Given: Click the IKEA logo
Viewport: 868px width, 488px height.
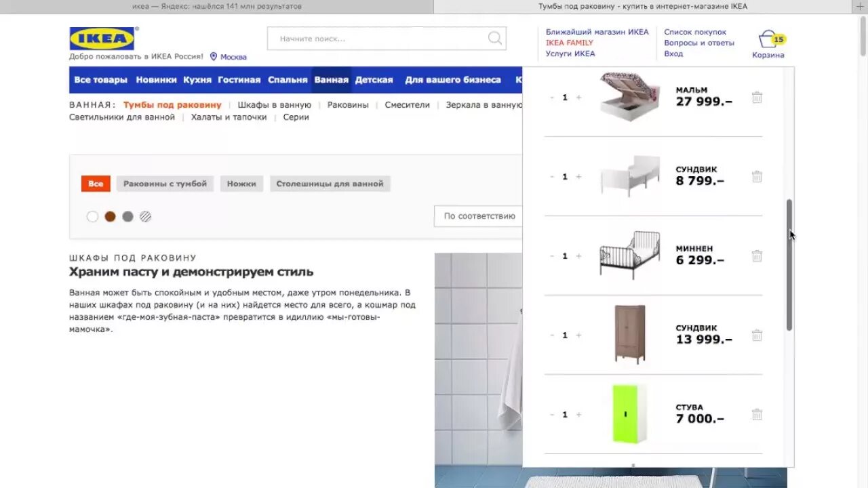Looking at the screenshot, I should click(102, 39).
